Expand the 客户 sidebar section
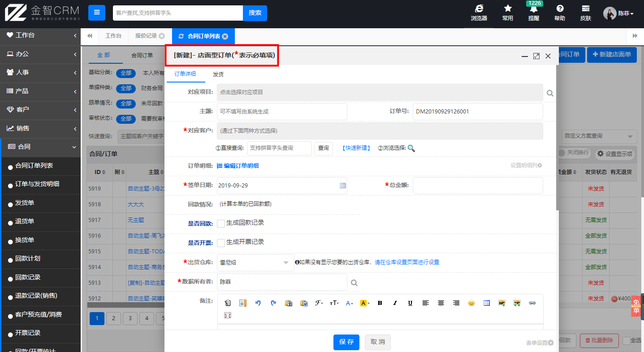Viewport: 644px width, 352px height. [x=40, y=109]
